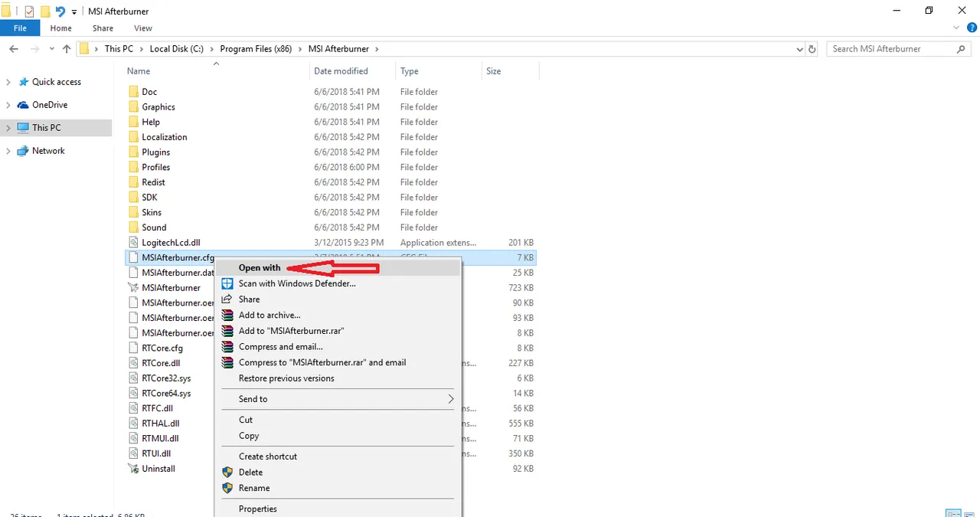
Task: Go back with the Back arrow
Action: (x=14, y=49)
